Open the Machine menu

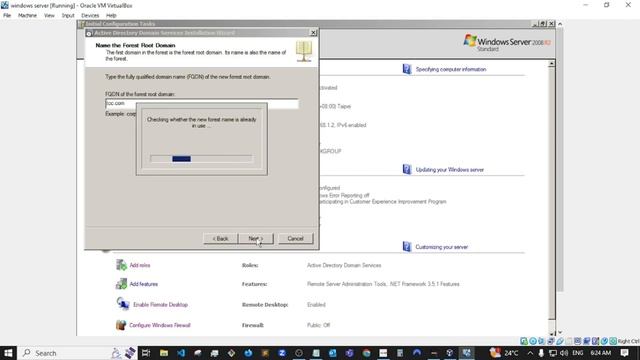pos(27,16)
